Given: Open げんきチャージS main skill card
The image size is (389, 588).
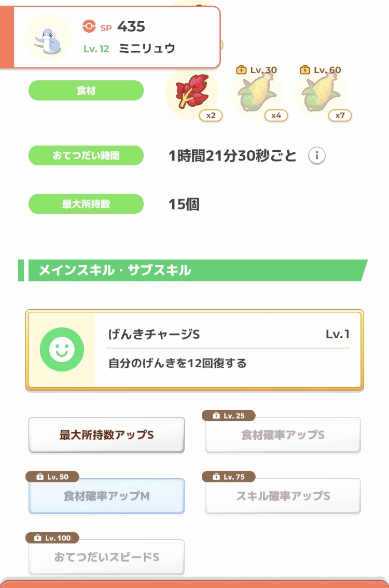Looking at the screenshot, I should 195,350.
